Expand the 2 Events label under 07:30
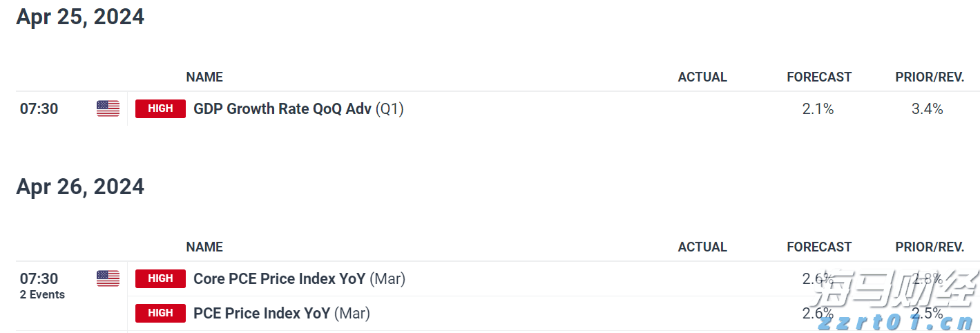980x333 pixels. pos(42,295)
